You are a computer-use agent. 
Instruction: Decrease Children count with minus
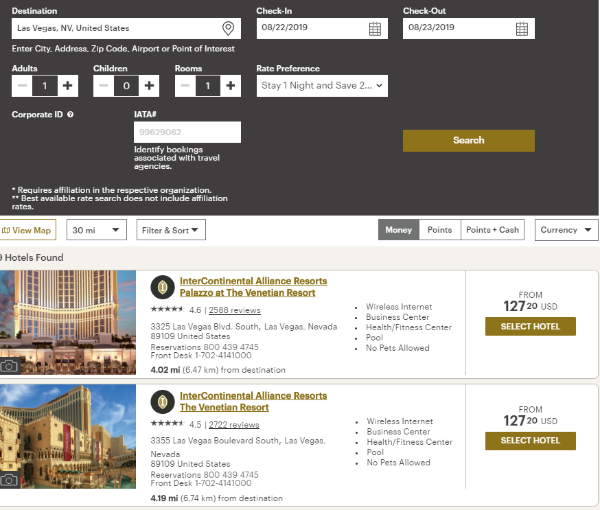[x=104, y=86]
